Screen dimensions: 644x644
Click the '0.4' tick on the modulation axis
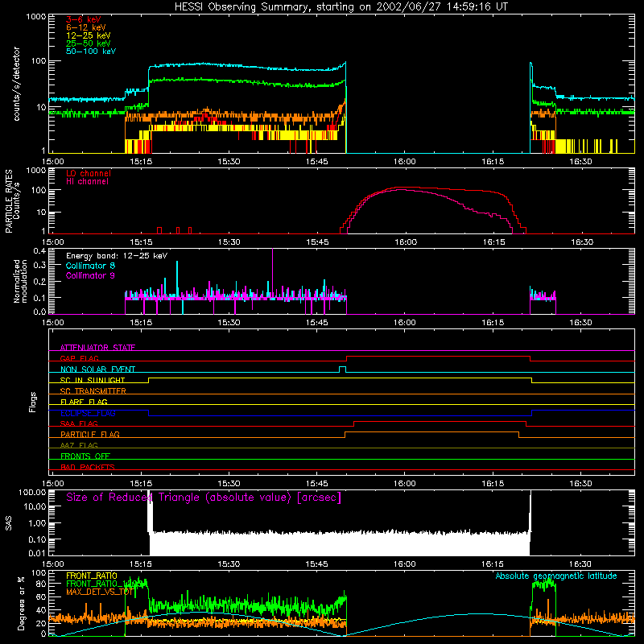pyautogui.click(x=39, y=250)
